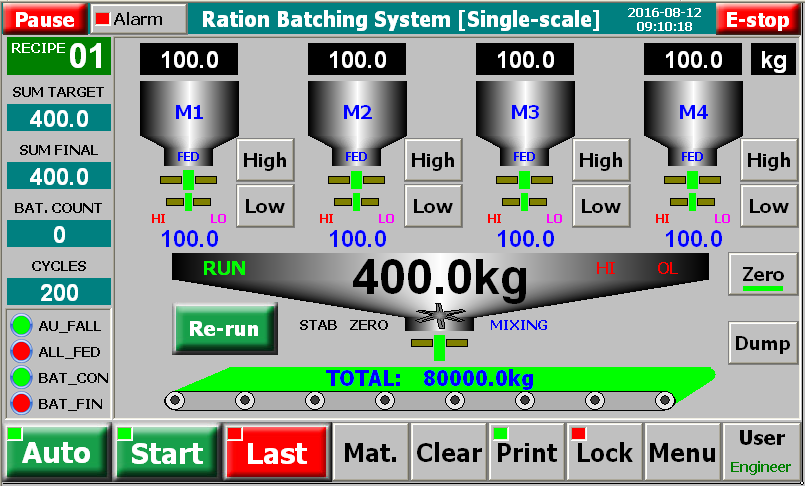Click the green RUN status label
Screen dimensions: 805x486
pyautogui.click(x=224, y=268)
